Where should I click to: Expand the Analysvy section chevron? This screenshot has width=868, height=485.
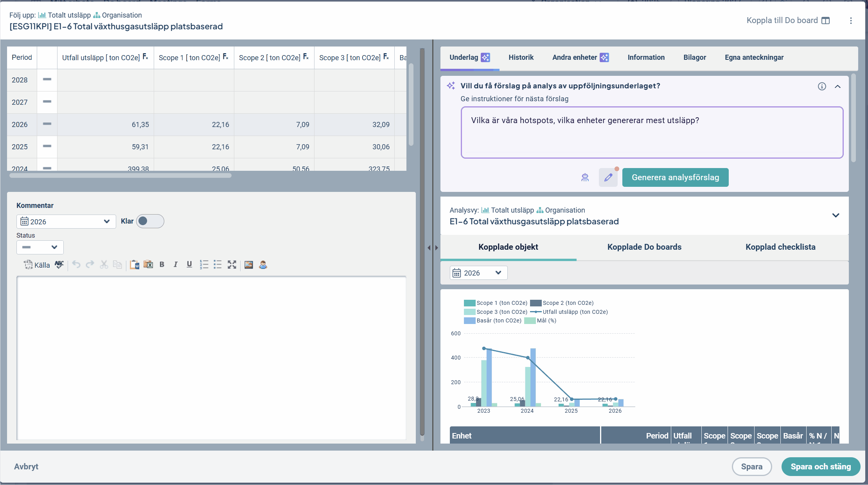click(836, 216)
